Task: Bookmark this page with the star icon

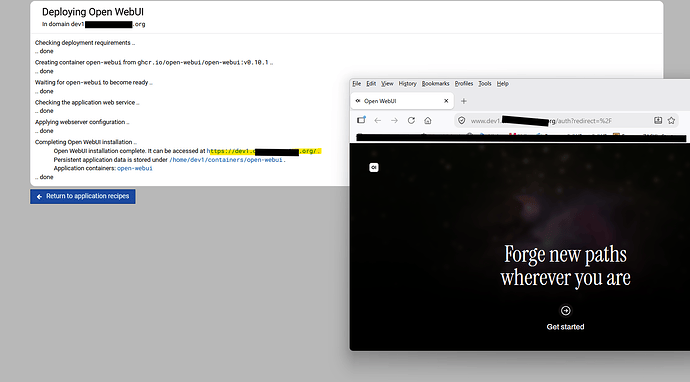Action: coord(671,121)
